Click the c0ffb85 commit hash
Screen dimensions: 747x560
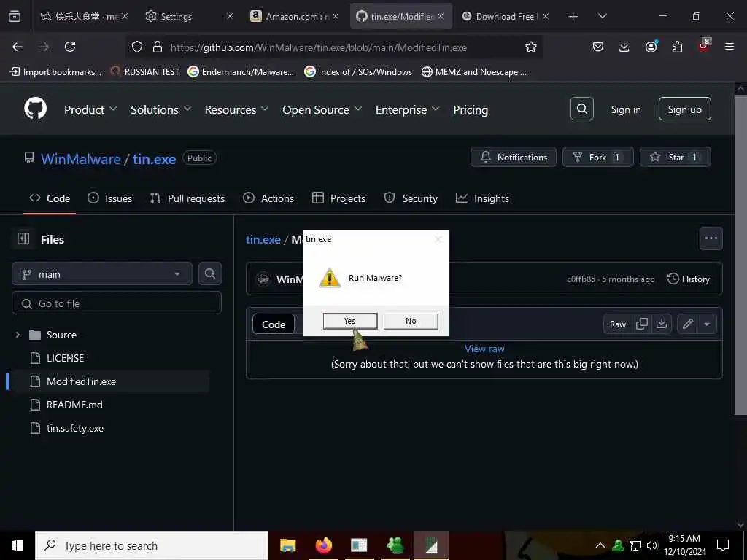tap(581, 279)
